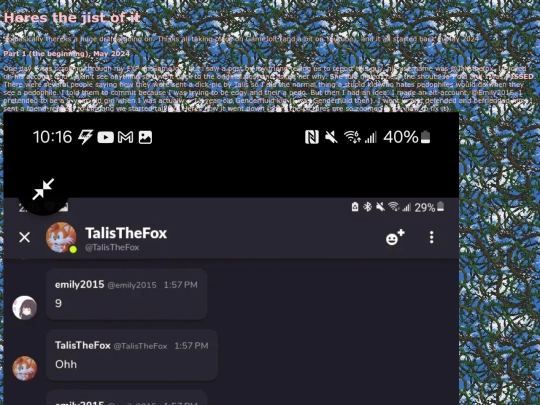The width and height of the screenshot is (540, 405).
Task: Click the 40% battery indicator
Action: tap(407, 137)
